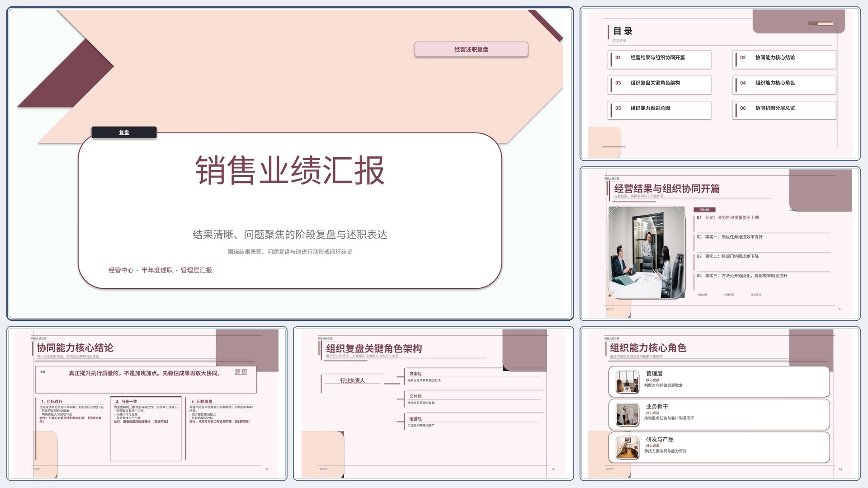Select the 协同能力核心结论 slide heading
The height and width of the screenshot is (488, 868).
click(75, 348)
